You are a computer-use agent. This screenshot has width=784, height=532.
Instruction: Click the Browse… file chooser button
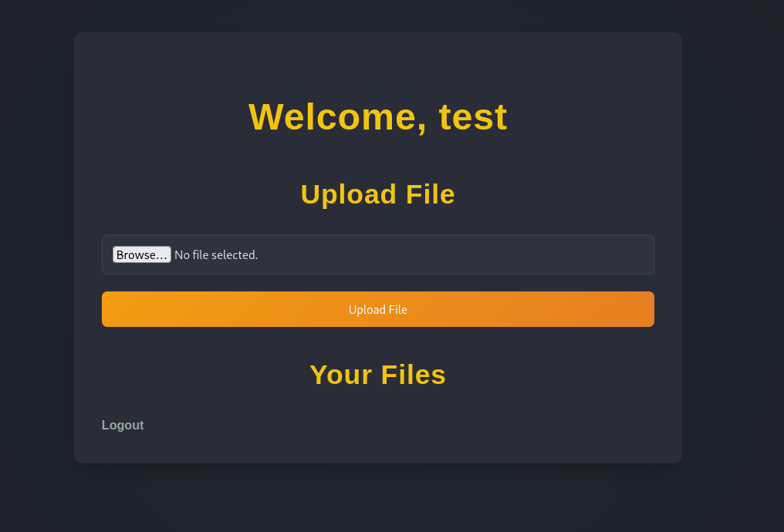point(141,254)
